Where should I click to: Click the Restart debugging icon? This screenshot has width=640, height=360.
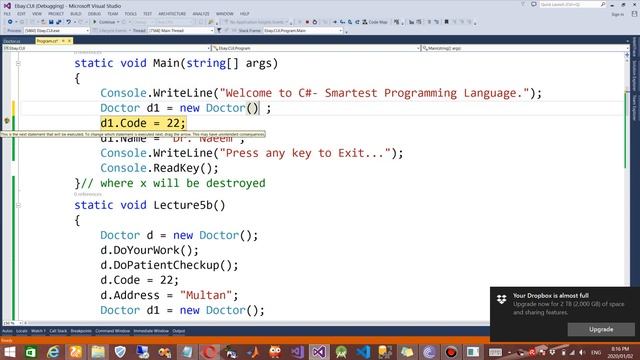pos(315,22)
